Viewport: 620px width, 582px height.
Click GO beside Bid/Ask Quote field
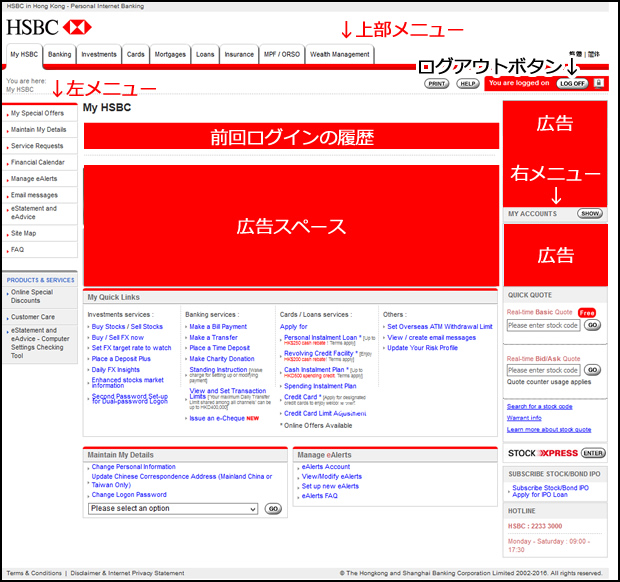pyautogui.click(x=592, y=370)
